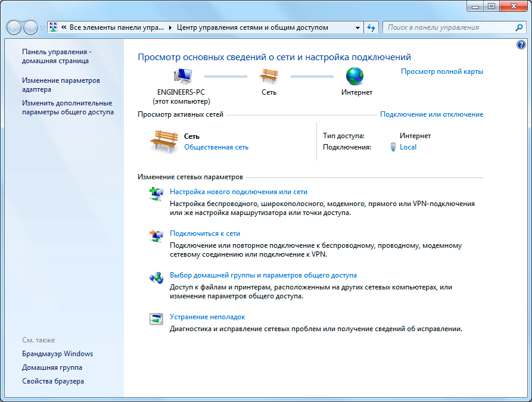Click the large bench icon under active networks
The height and width of the screenshot is (402, 532).
(164, 142)
